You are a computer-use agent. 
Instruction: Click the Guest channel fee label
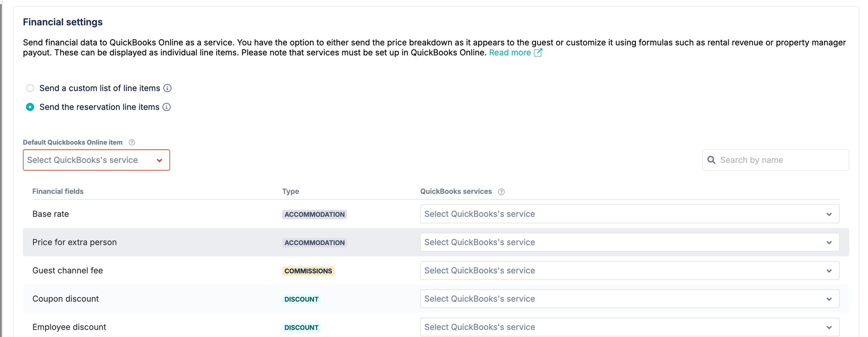click(68, 271)
